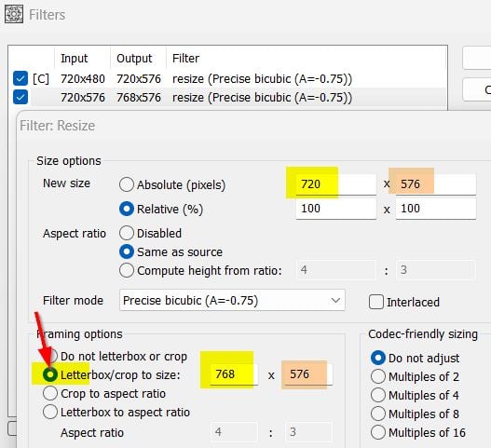
Task: Click the letterbox height field showing 576
Action: pyautogui.click(x=308, y=374)
